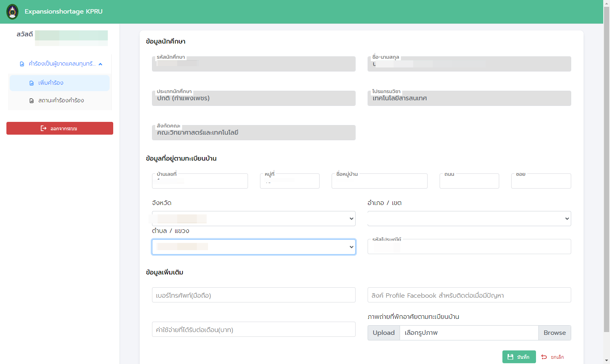The height and width of the screenshot is (364, 610).
Task: Collapse the คำร้องเป็นผู้ขาดแคลนทุนทรัพย์ menu chevron
Action: pos(100,64)
